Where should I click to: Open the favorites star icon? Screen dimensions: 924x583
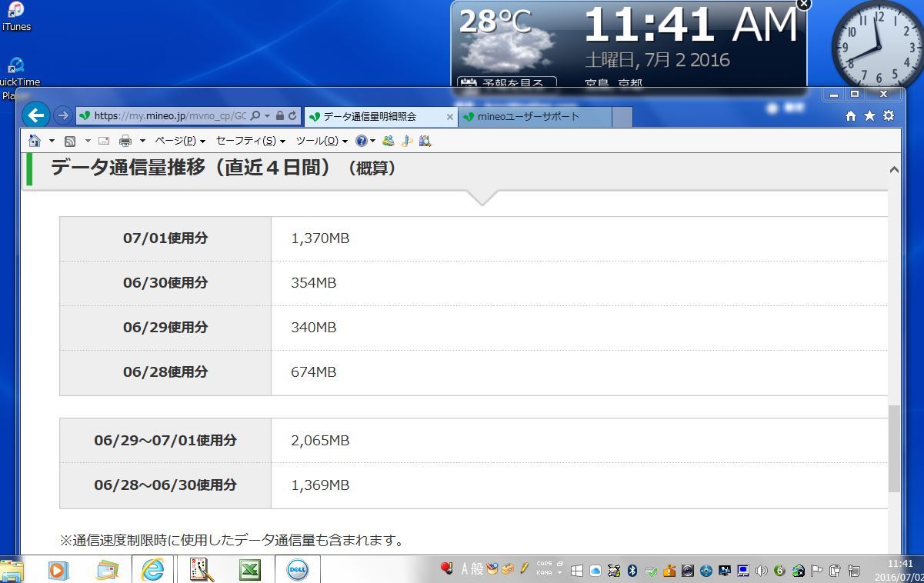point(869,116)
